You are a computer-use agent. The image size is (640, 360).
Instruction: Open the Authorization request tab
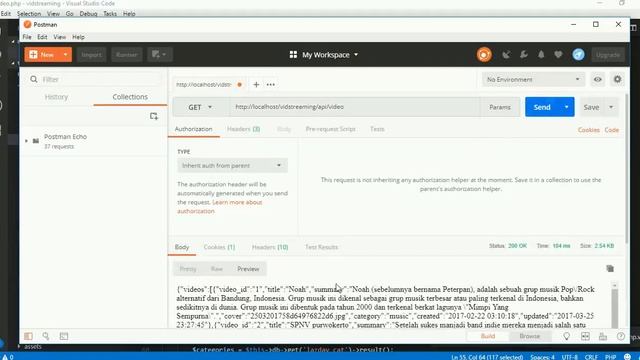point(193,129)
